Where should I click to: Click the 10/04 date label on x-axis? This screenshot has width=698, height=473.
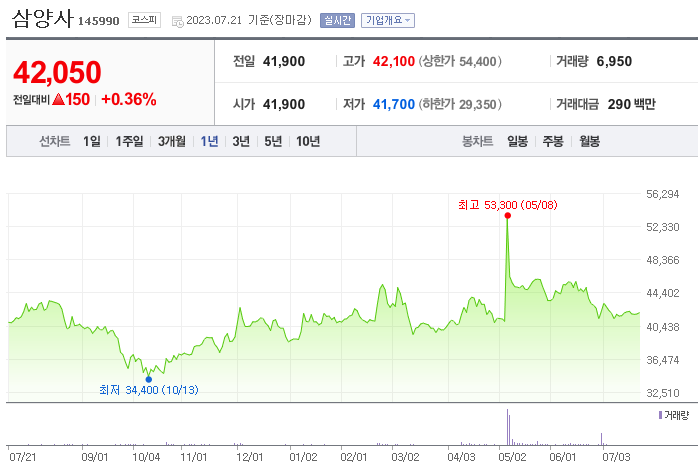(x=146, y=457)
